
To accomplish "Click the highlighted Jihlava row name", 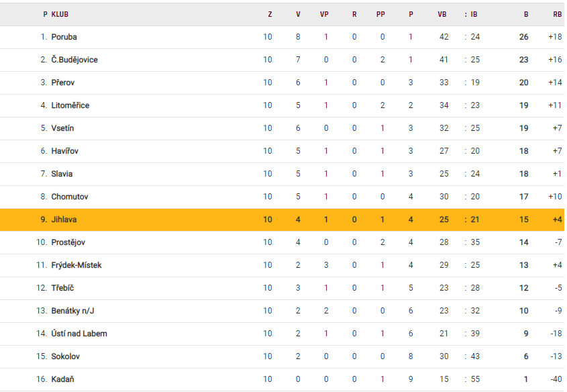I will [64, 219].
